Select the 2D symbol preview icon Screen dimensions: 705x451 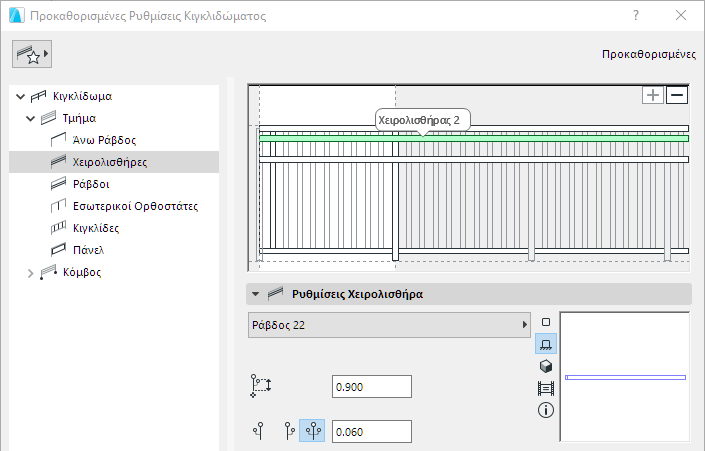tap(546, 323)
